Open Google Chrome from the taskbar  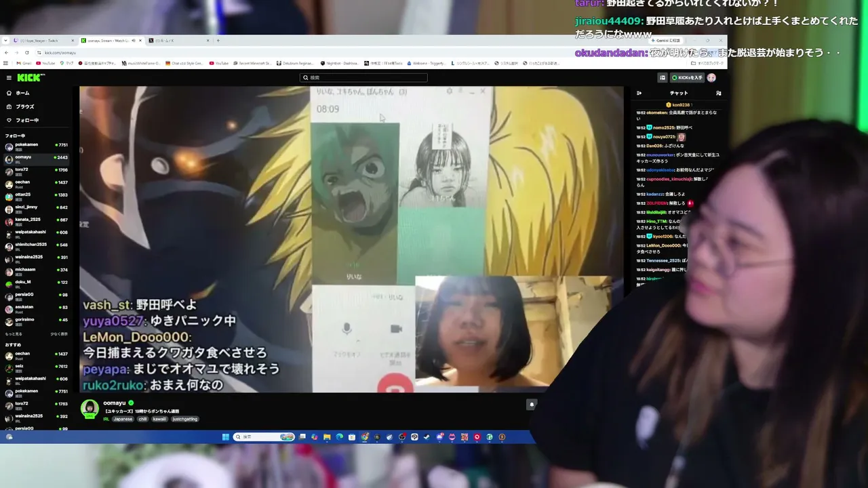364,437
